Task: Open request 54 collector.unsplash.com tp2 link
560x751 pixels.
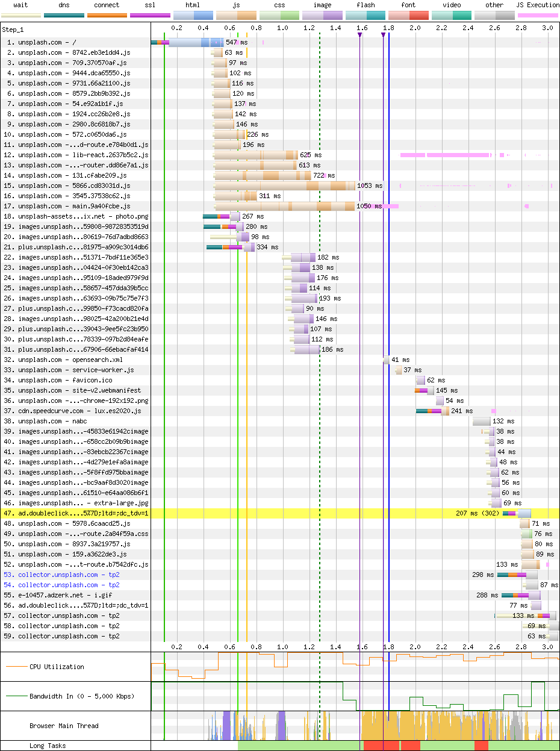Action: point(69,585)
